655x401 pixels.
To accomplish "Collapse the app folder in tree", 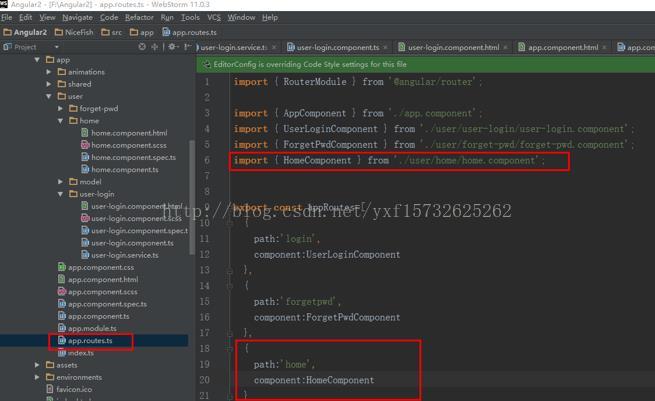I will pyautogui.click(x=37, y=60).
